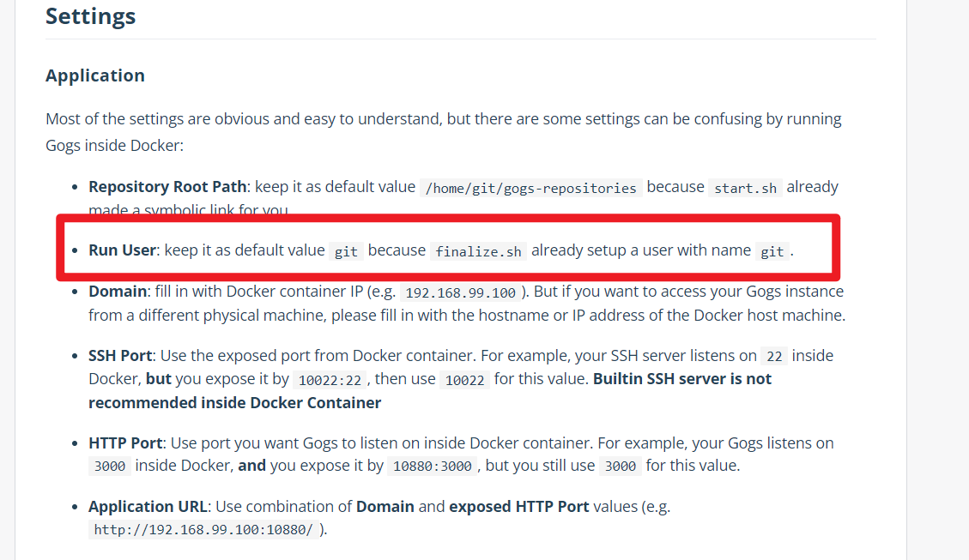Click the 10880:3000 code snippet
This screenshot has height=560, width=969.
pyautogui.click(x=432, y=467)
